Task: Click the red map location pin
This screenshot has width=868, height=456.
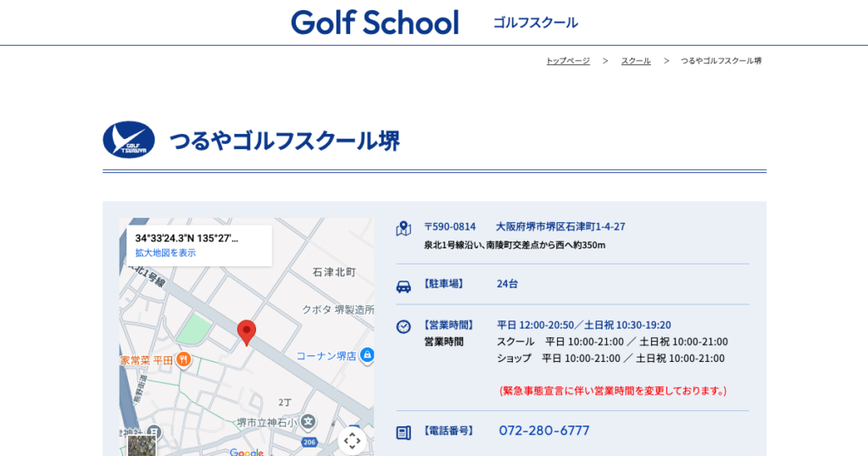Action: [x=246, y=331]
